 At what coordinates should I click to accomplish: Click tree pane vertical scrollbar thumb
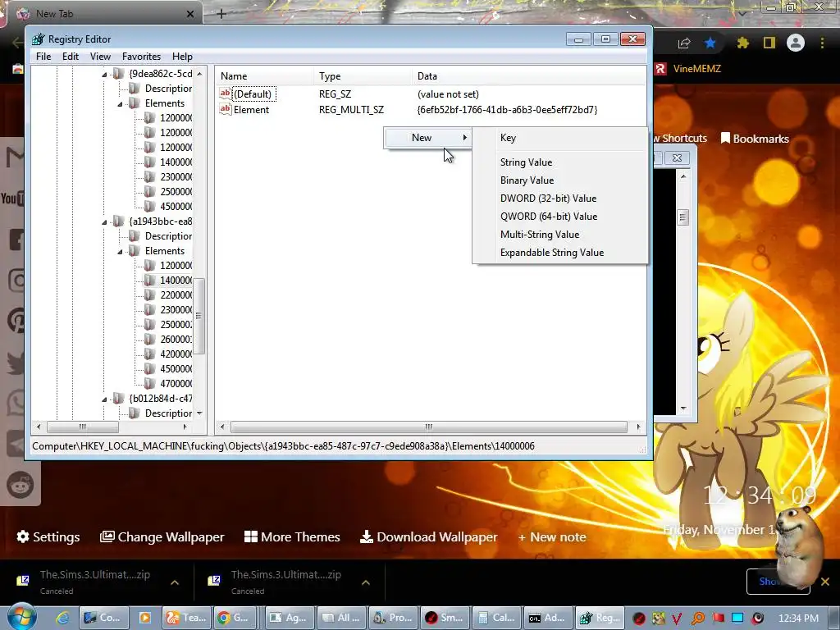click(x=199, y=316)
